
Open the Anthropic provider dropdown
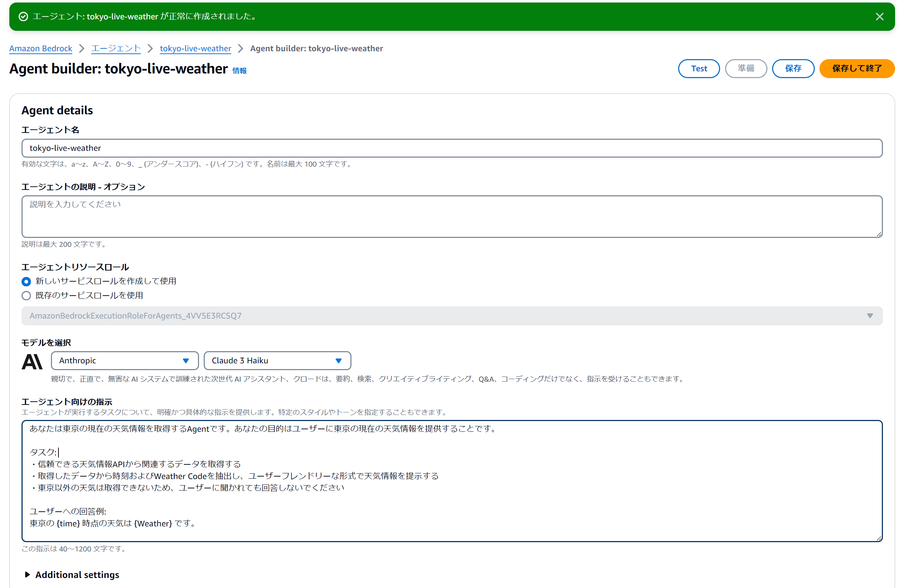point(124,360)
